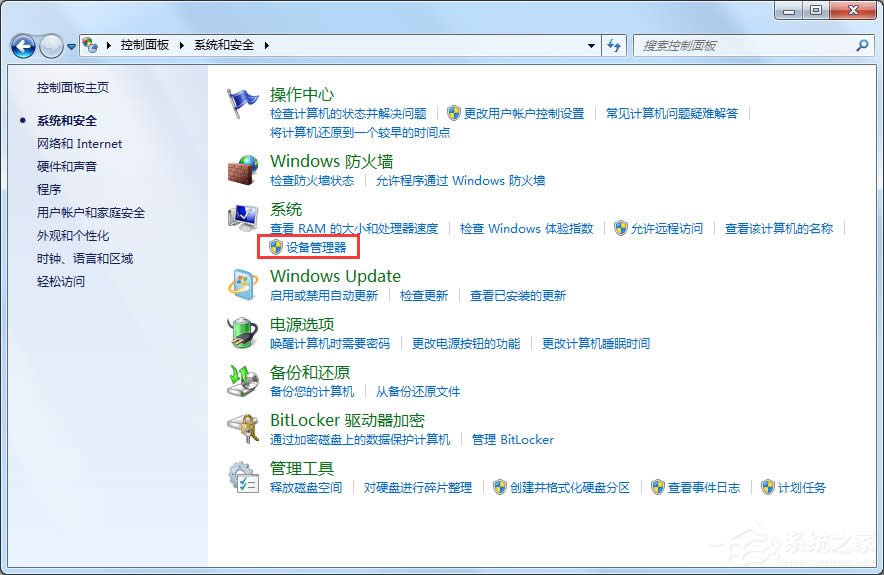Click 更改用户帐户控制设置
Viewport: 884px width, 575px height.
tap(524, 113)
